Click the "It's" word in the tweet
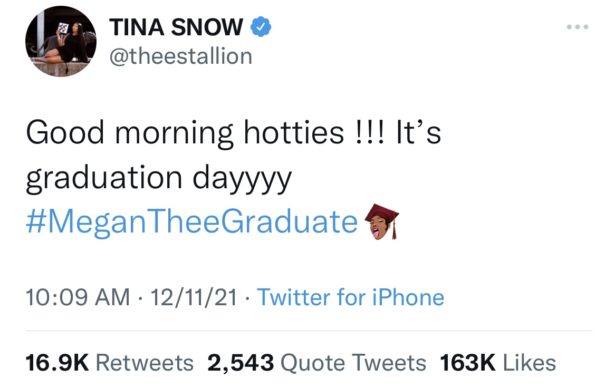This screenshot has height=388, width=595. coord(418,133)
